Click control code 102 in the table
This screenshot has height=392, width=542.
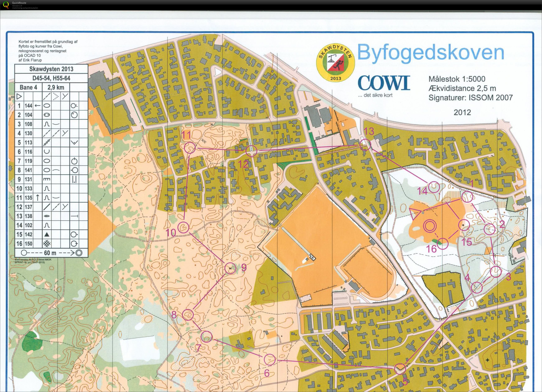(28, 225)
